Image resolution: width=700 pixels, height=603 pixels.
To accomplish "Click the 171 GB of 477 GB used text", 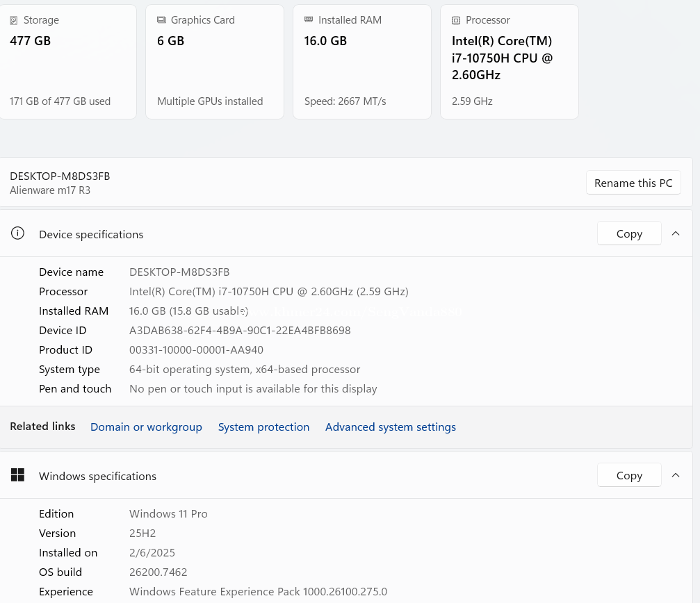I will (60, 101).
